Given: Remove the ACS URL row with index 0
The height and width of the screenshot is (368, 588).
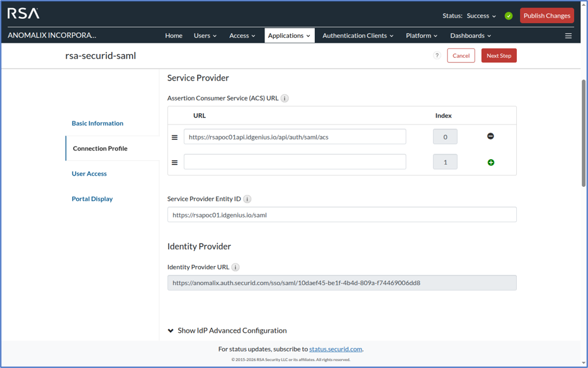Looking at the screenshot, I should tap(490, 136).
